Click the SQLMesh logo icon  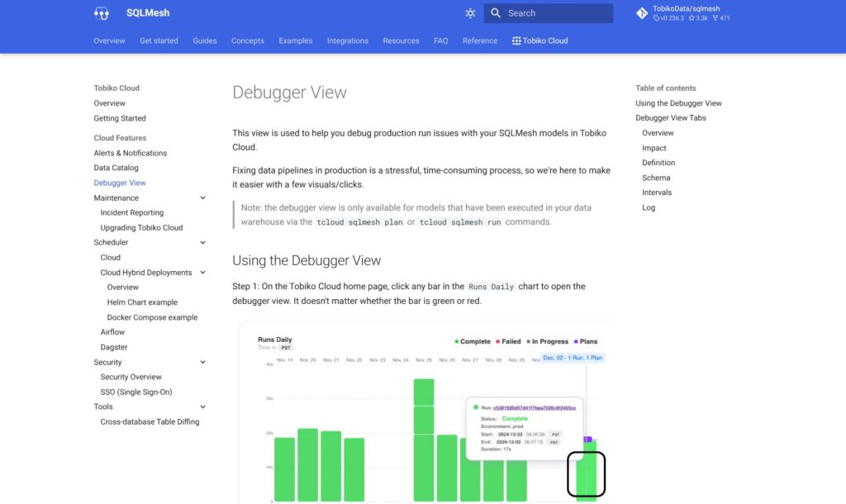(x=101, y=13)
